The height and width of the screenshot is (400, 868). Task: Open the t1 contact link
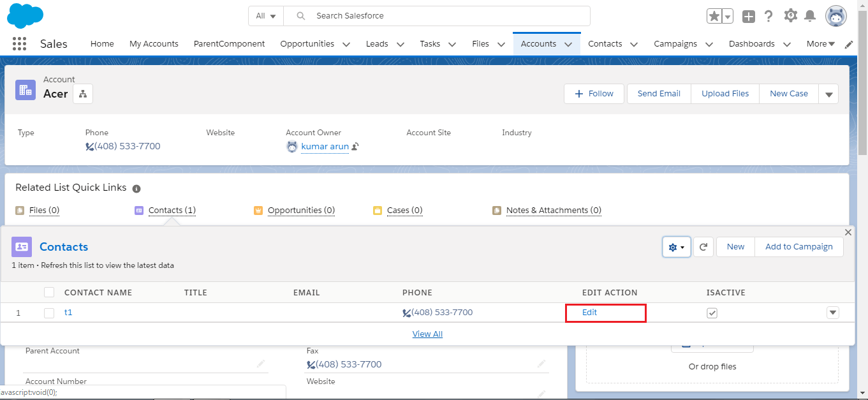tap(68, 313)
